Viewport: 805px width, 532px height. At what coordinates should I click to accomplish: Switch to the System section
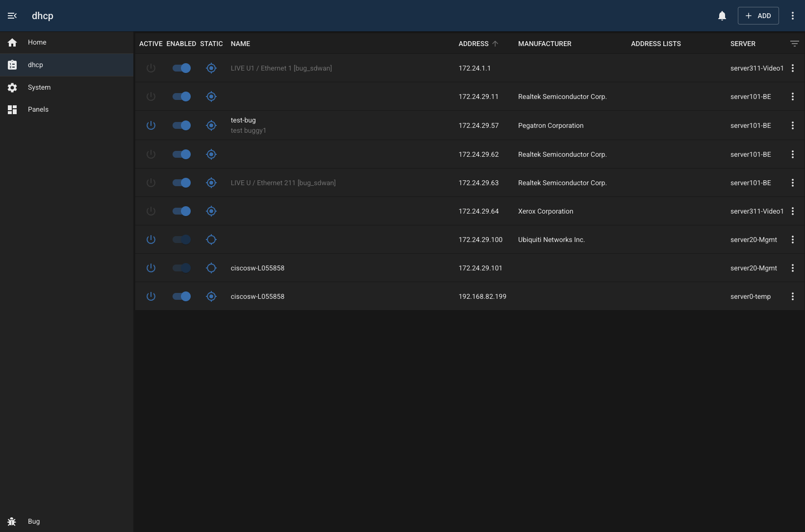pyautogui.click(x=39, y=87)
